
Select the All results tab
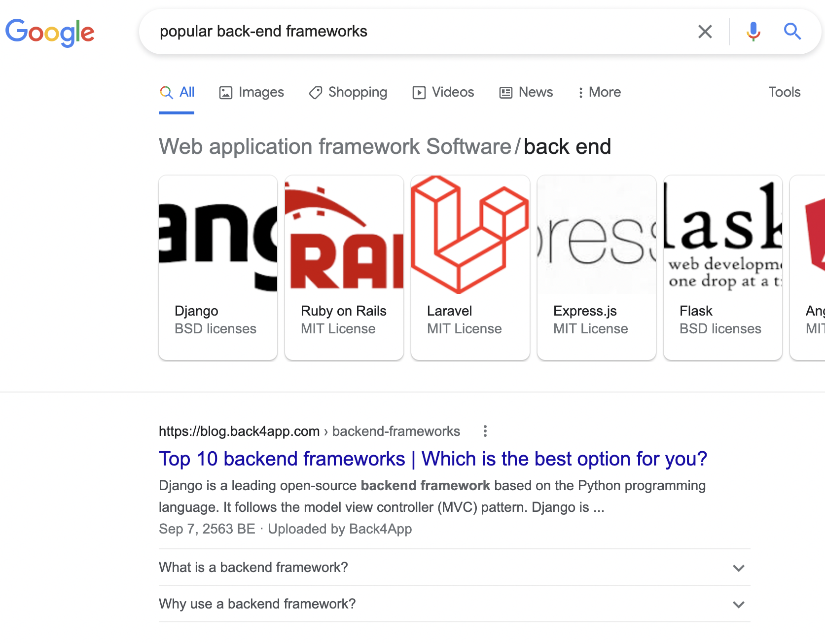[x=177, y=92]
